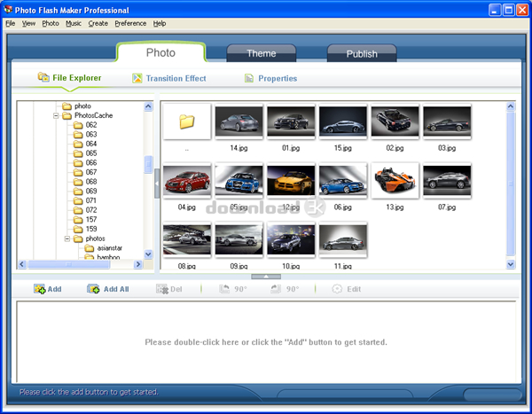The width and height of the screenshot is (532, 414).
Task: Select the Photo tab
Action: point(160,52)
